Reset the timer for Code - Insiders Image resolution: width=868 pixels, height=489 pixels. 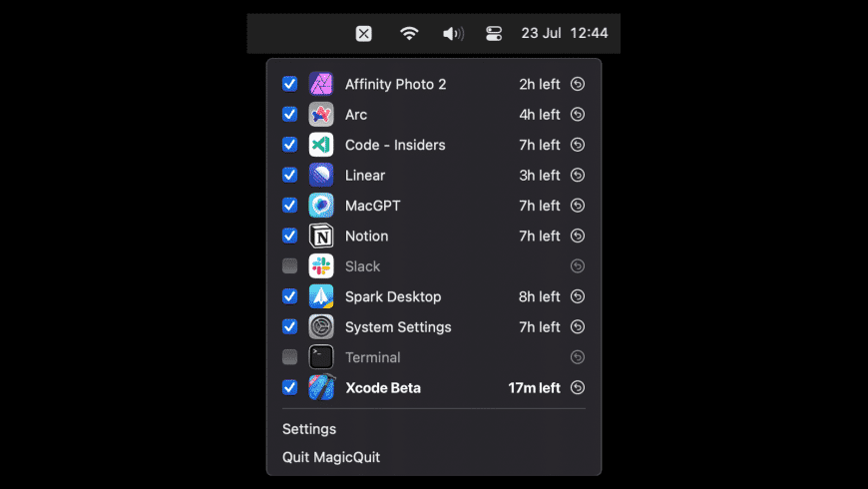(x=578, y=145)
